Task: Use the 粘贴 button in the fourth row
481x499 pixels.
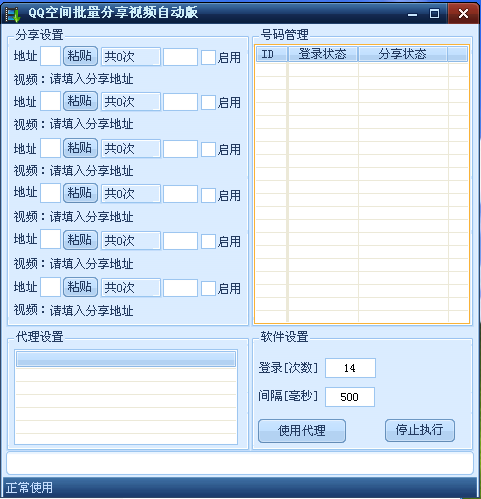Action: (80, 193)
